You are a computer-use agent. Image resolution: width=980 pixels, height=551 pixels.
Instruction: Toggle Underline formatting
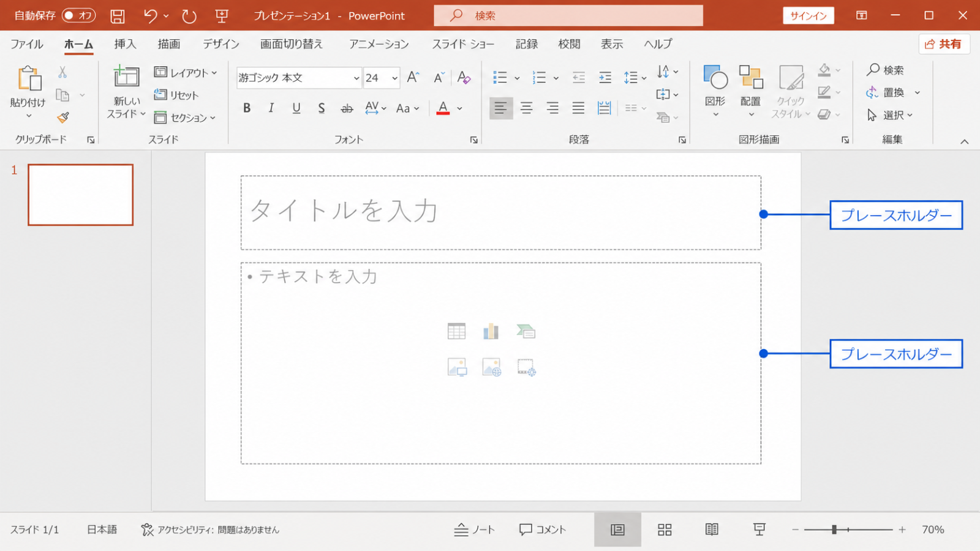coord(296,108)
